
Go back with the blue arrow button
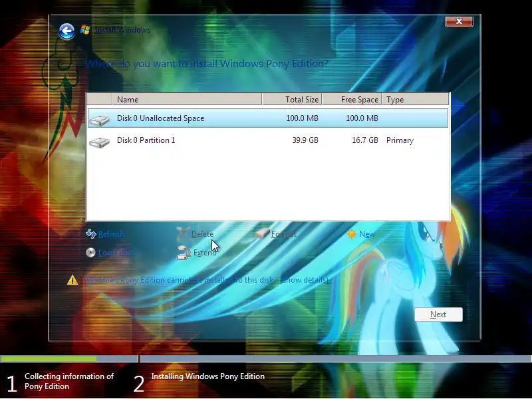66,31
